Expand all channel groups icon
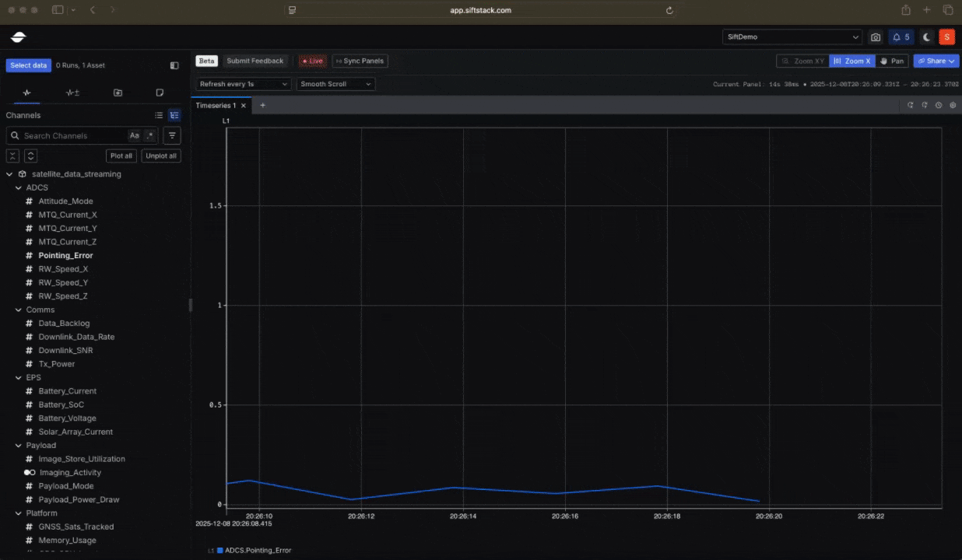This screenshot has height=560, width=962. (30, 156)
